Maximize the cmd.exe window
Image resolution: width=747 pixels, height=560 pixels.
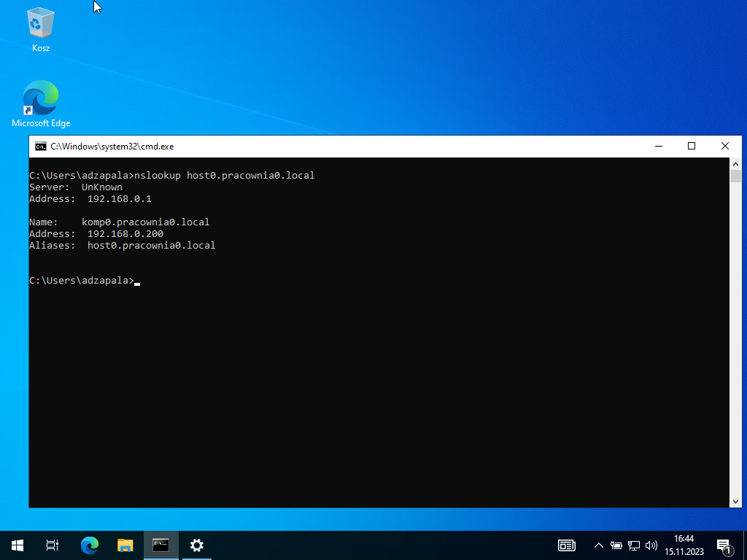pos(692,146)
